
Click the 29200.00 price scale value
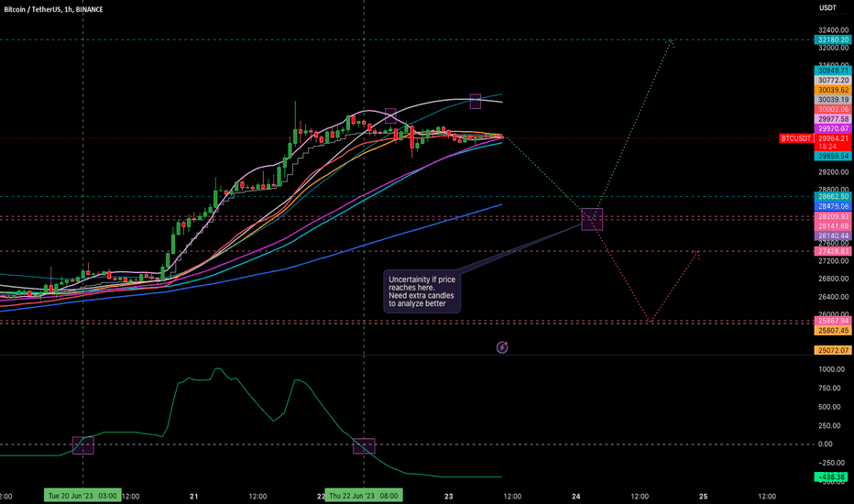click(x=833, y=171)
